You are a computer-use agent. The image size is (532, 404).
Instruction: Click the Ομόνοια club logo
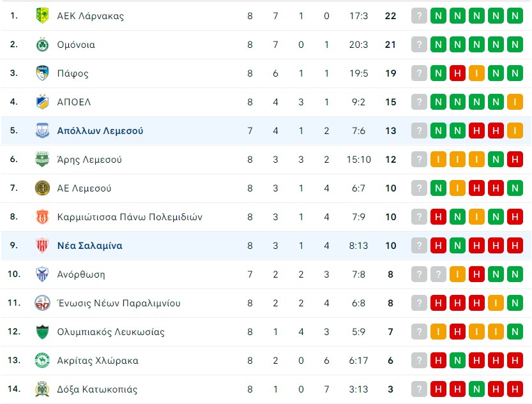[x=42, y=45]
